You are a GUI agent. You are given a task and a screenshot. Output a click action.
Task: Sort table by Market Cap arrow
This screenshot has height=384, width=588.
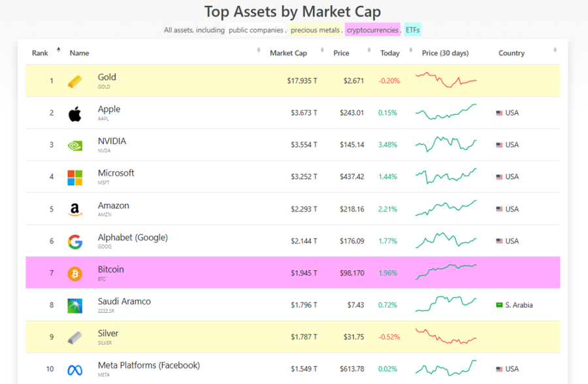pos(322,50)
